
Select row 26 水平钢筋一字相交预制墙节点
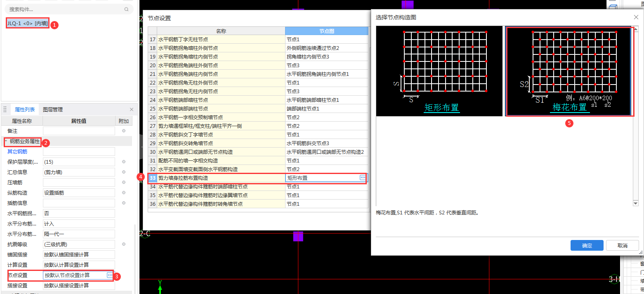tap(221, 118)
